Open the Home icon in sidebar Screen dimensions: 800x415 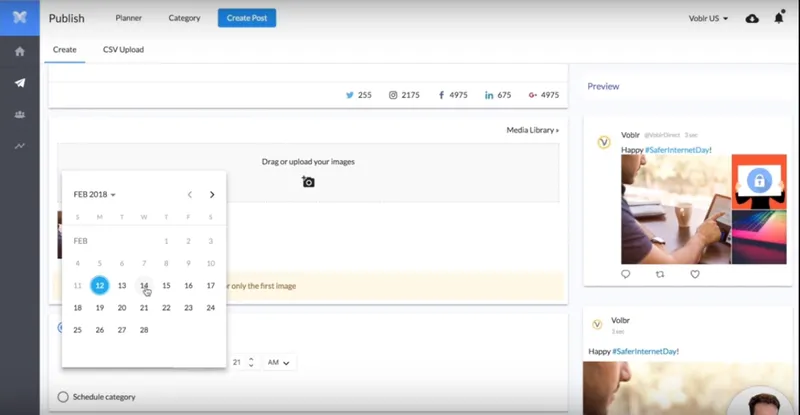(19, 51)
